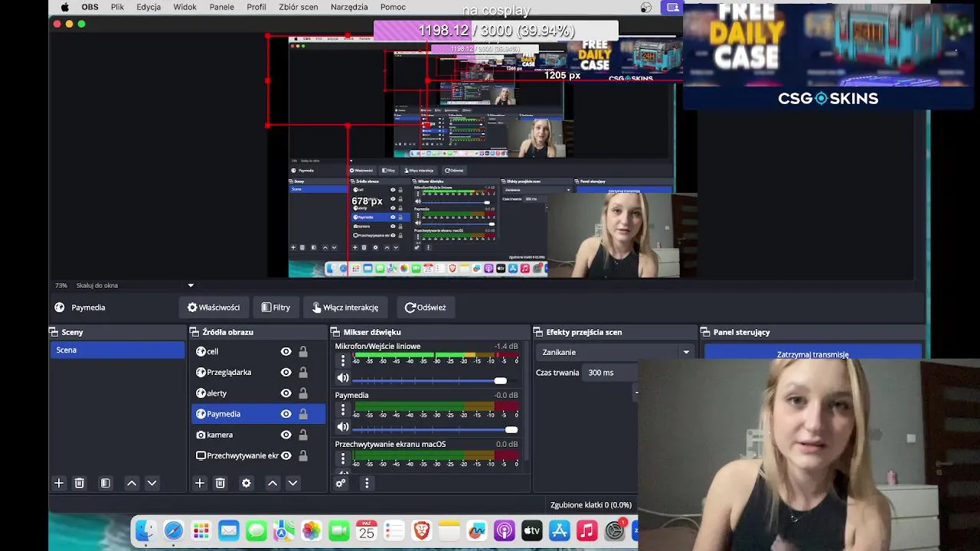The image size is (980, 551).
Task: Open the Zbiór scen menu
Action: (x=299, y=7)
